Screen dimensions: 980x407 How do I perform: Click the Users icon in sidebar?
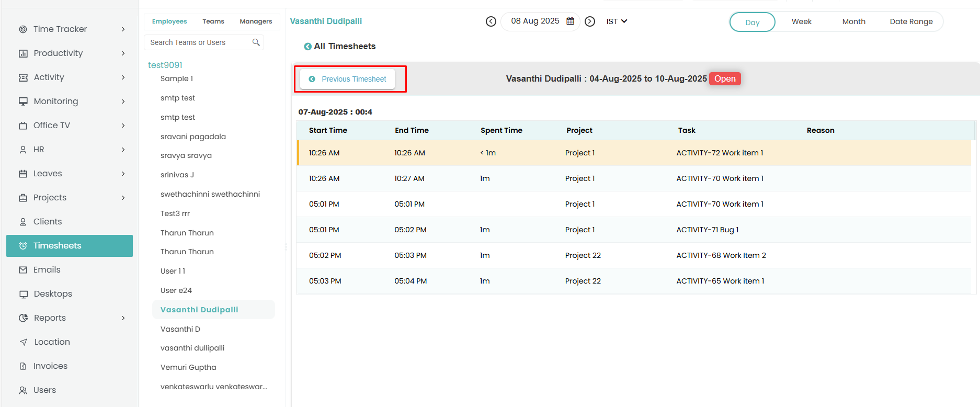point(23,390)
